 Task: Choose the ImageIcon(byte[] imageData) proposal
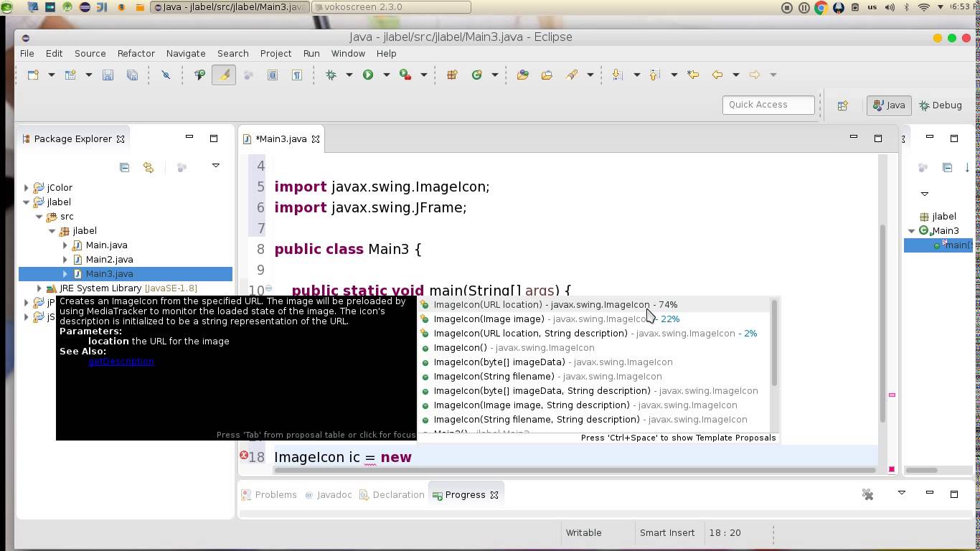coord(595,362)
